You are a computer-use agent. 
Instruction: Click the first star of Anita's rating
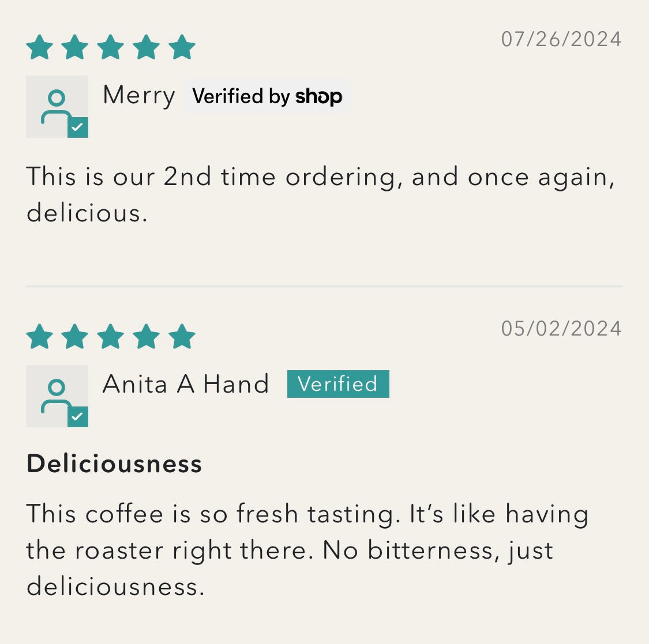[39, 337]
